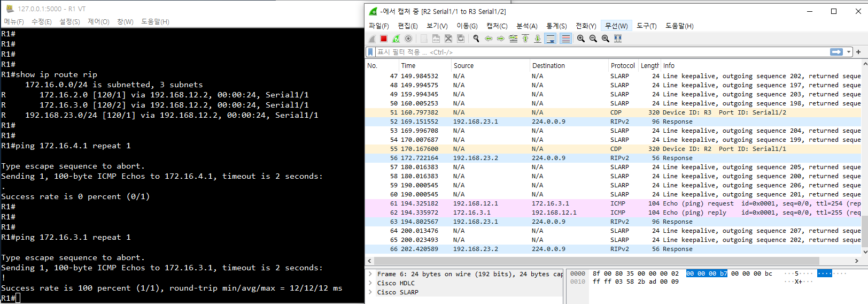Click packet list horizontal scrollbar right arrow

point(857,261)
